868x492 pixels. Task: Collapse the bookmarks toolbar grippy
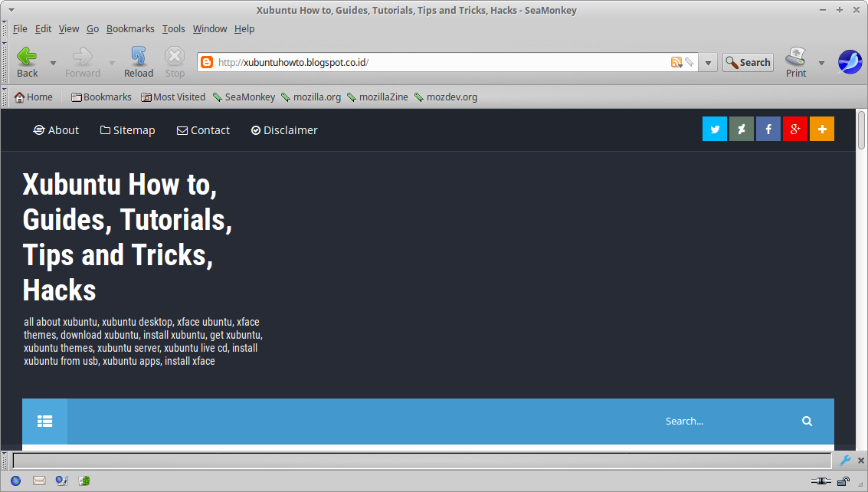[5, 97]
